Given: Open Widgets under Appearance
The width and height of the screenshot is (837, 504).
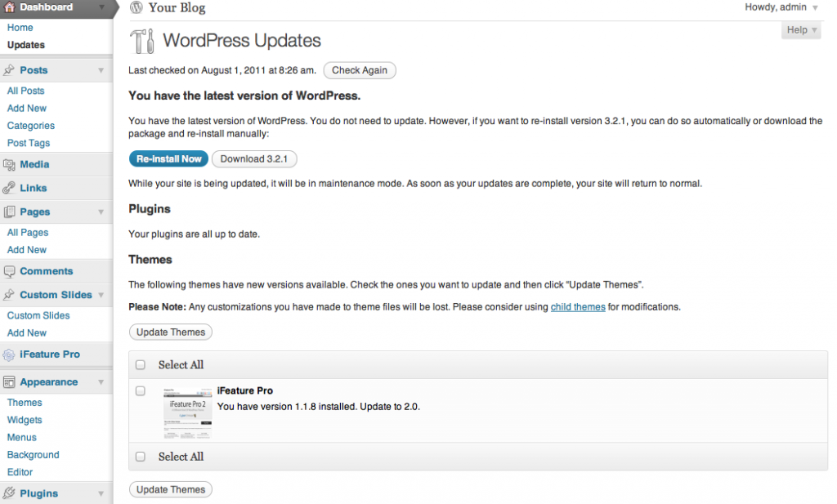Looking at the screenshot, I should click(x=25, y=420).
